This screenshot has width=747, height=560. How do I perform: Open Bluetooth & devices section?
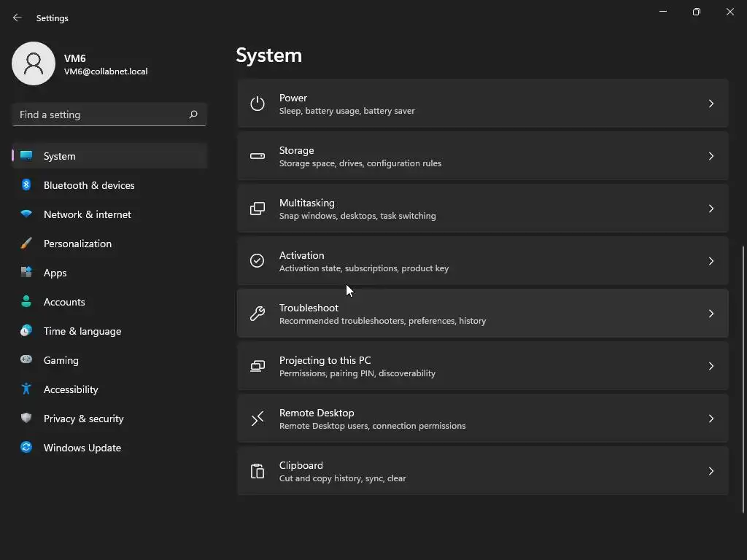tap(89, 185)
